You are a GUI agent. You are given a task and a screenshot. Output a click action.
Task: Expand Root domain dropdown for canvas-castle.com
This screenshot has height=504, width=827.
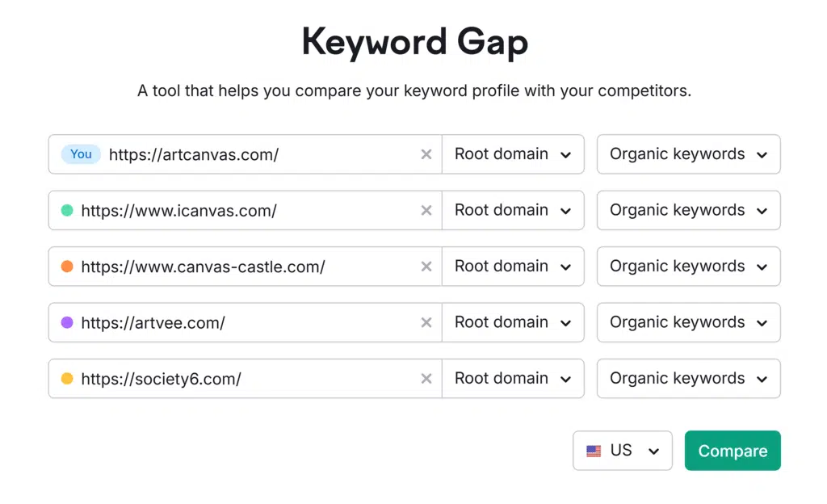513,267
